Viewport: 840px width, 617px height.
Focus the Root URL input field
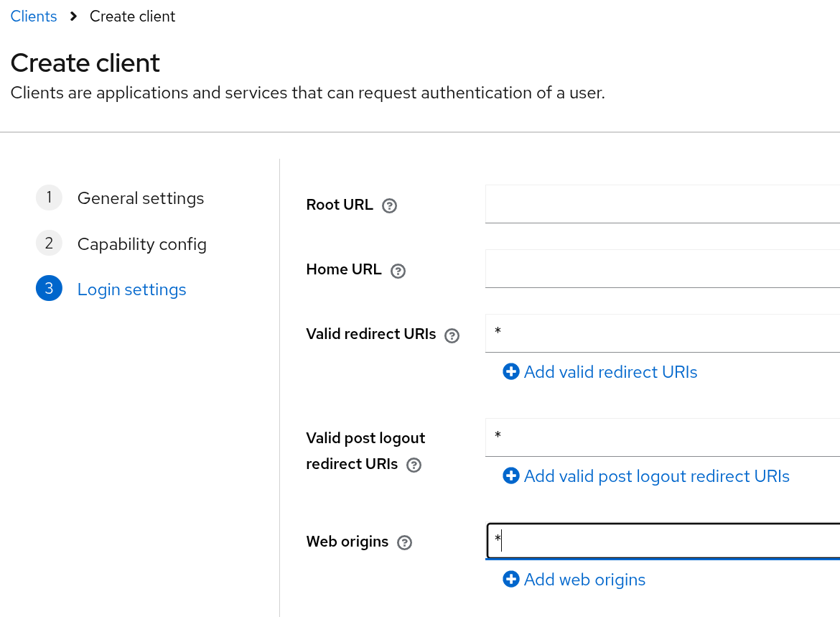pos(662,205)
